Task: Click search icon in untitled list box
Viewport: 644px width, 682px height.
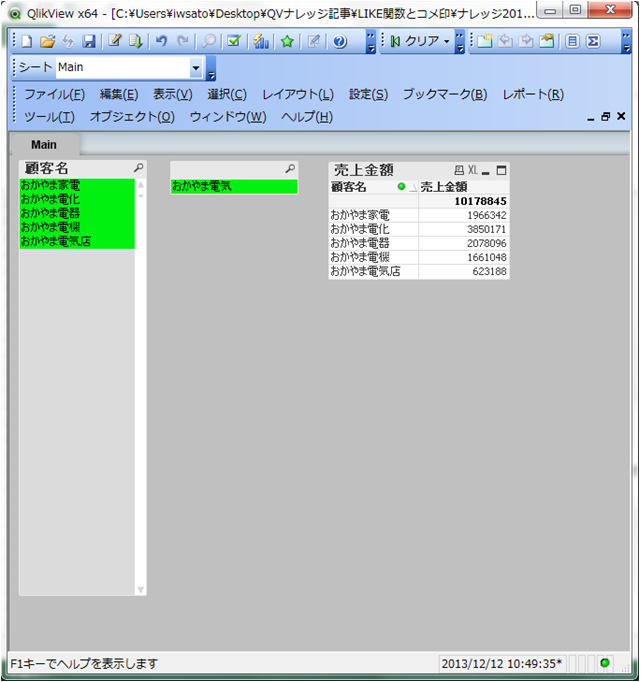Action: click(x=290, y=168)
